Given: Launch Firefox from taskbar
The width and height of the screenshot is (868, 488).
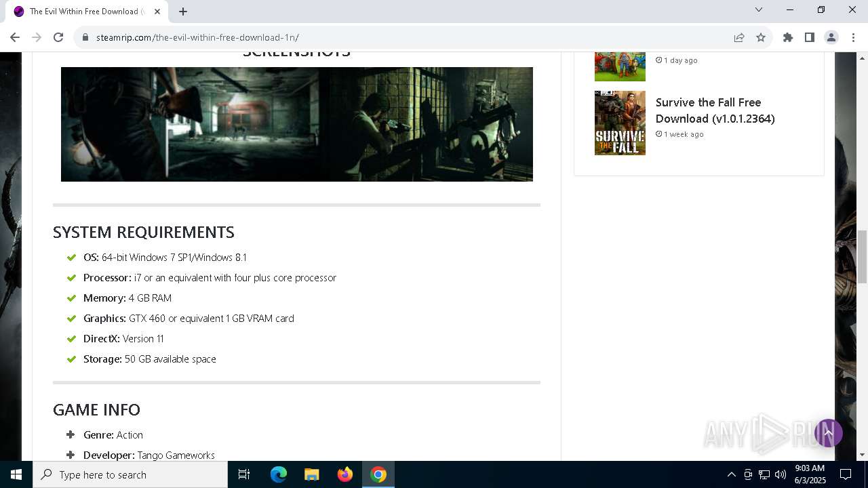Looking at the screenshot, I should (345, 474).
